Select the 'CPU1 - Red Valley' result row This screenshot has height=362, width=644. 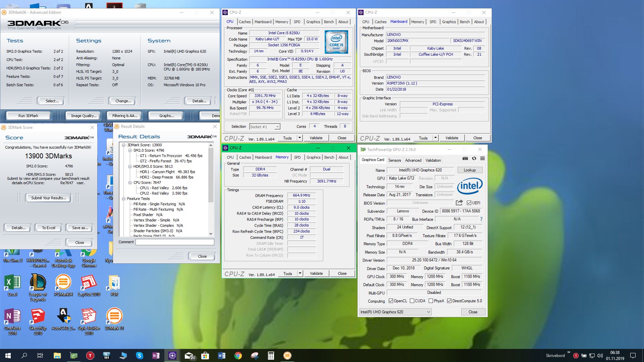[163, 188]
